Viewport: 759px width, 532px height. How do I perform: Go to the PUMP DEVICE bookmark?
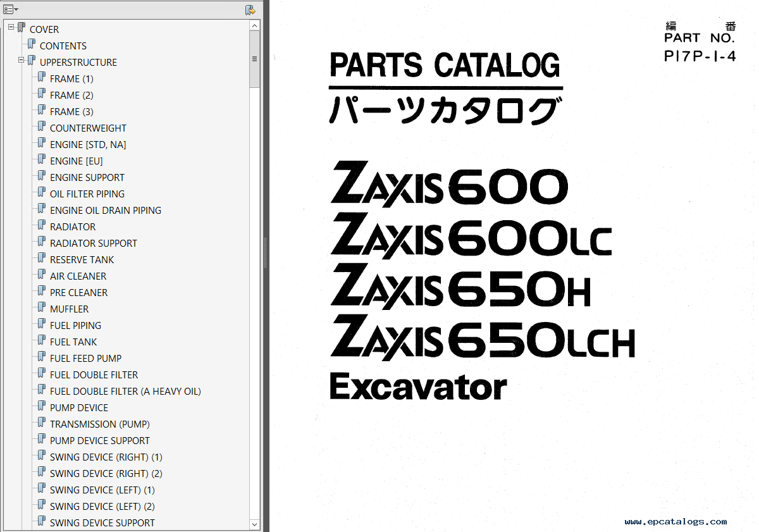[79, 408]
